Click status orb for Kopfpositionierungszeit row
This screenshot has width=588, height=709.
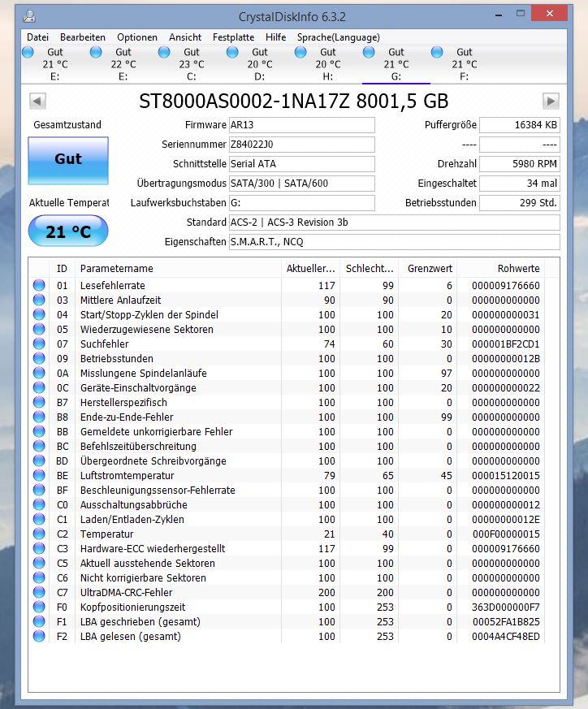coord(39,607)
